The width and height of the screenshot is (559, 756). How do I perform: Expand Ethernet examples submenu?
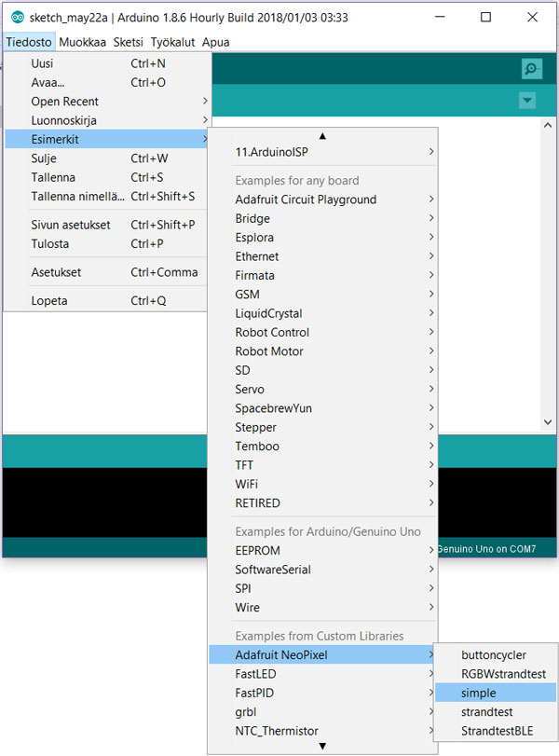point(323,256)
